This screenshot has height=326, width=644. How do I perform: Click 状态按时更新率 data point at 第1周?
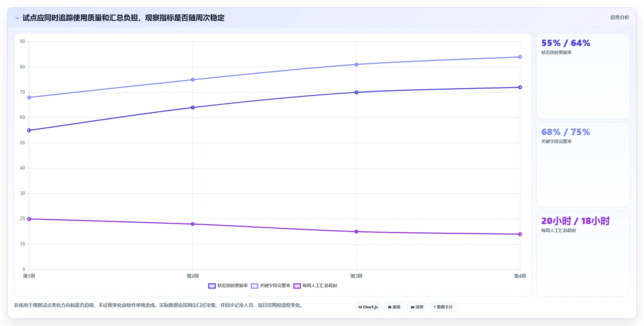click(29, 130)
